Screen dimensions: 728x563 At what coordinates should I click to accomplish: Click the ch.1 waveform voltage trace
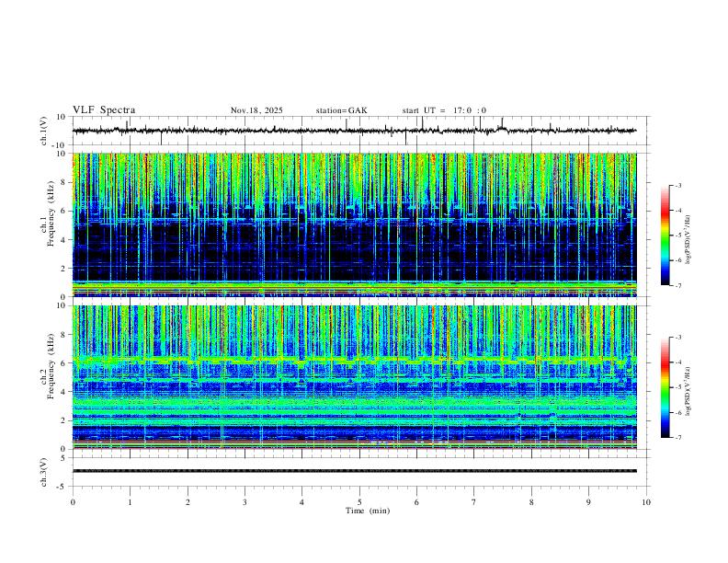354,131
